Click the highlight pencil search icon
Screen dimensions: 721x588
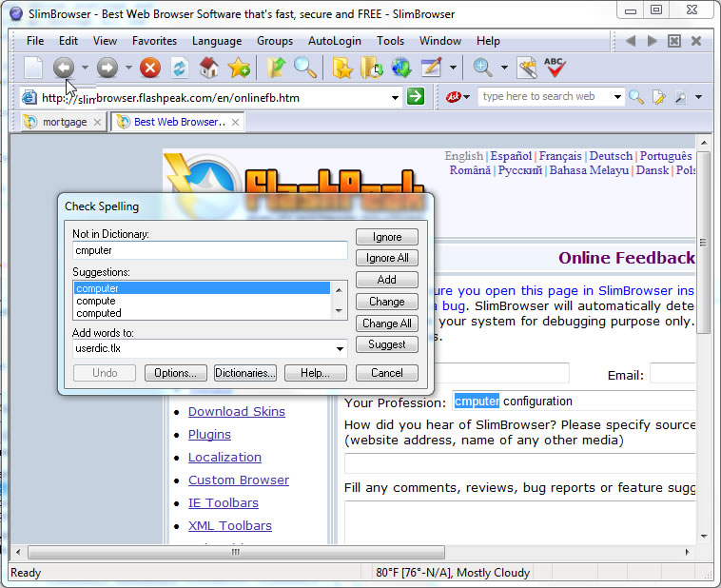(658, 97)
